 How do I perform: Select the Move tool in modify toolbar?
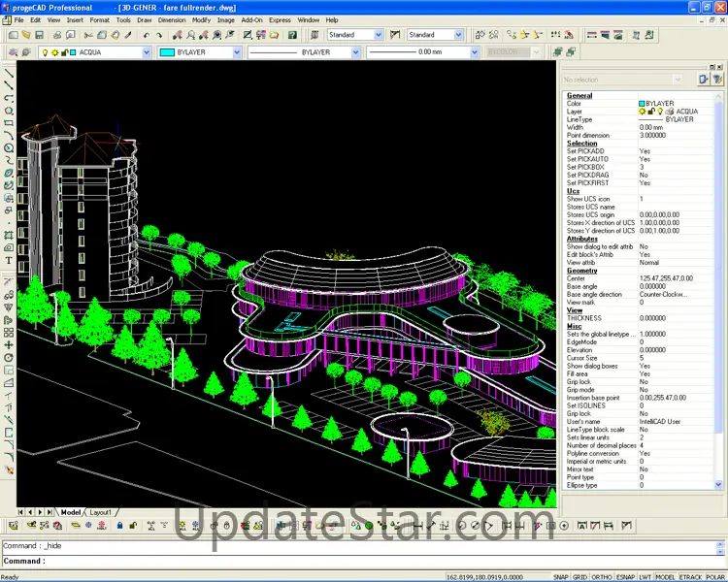pyautogui.click(x=9, y=345)
